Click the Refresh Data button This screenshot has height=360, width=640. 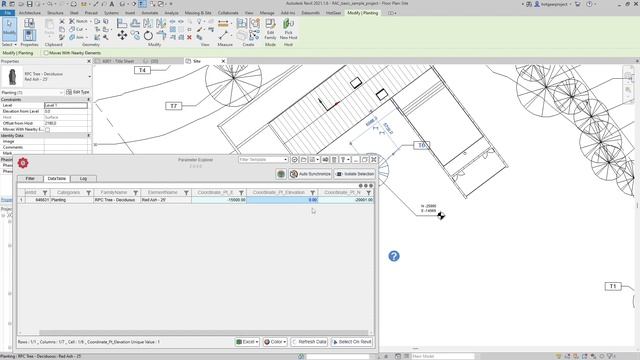(309, 342)
